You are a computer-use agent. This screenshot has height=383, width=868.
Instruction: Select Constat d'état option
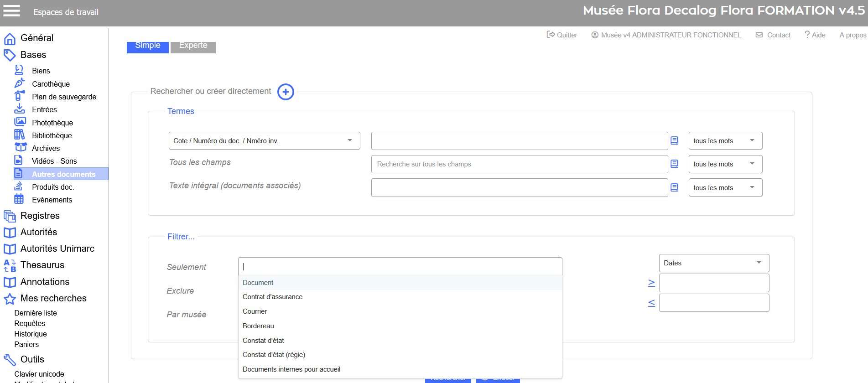400,341
